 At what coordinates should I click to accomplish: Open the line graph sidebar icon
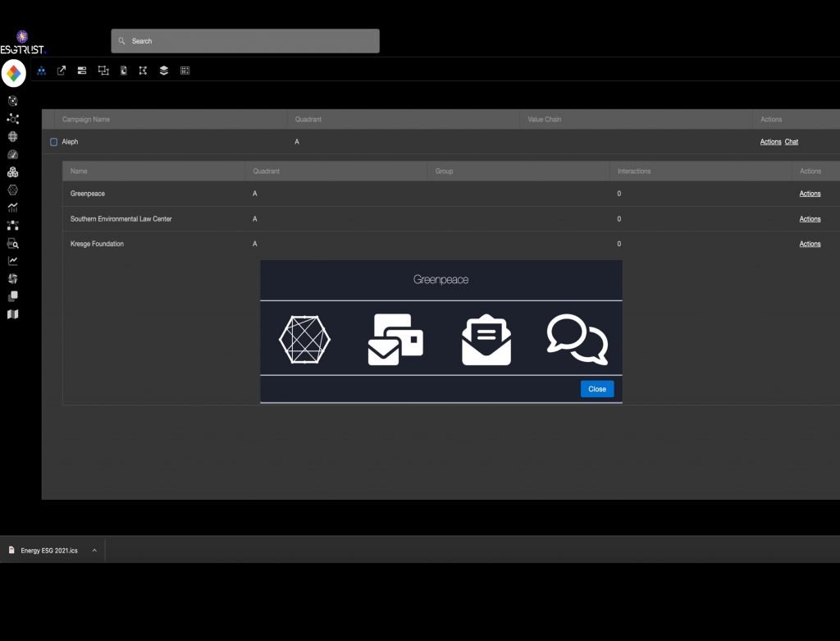tap(13, 261)
